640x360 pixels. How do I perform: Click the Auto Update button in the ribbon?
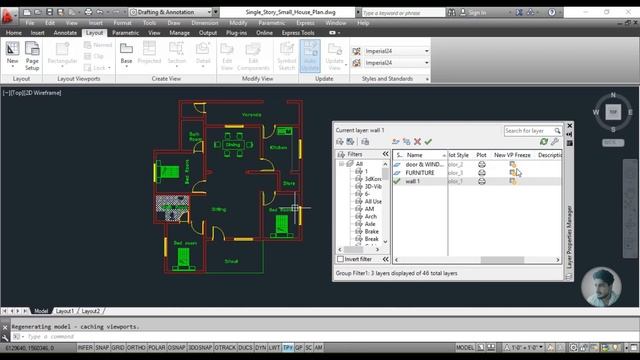[310, 56]
